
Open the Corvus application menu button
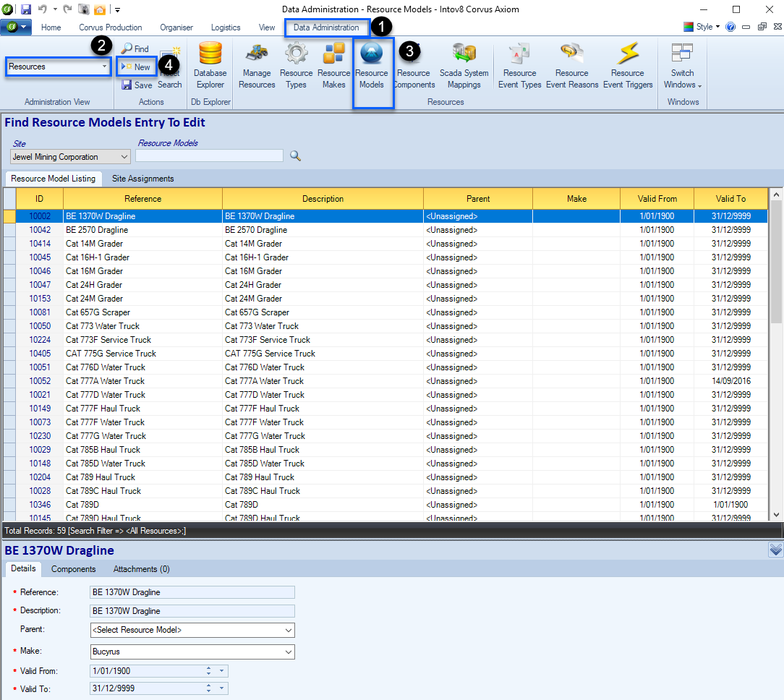point(16,27)
